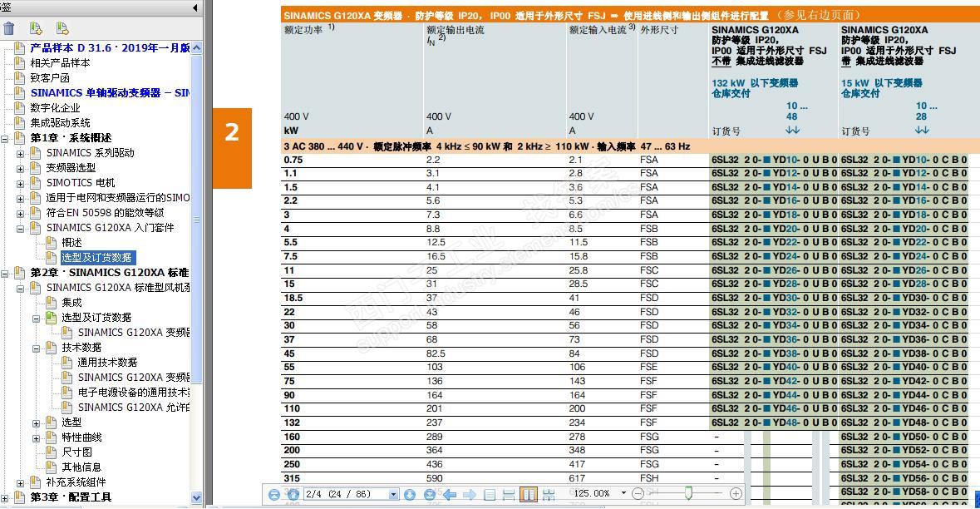Click the 82.5 output current cell
This screenshot has height=509, width=980.
click(x=436, y=353)
